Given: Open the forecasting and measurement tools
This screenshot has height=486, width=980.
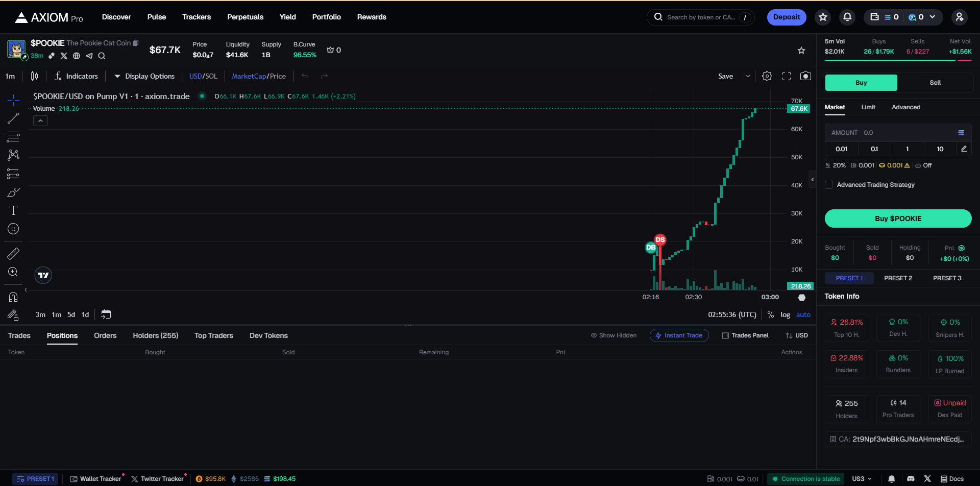Looking at the screenshot, I should pyautogui.click(x=13, y=174).
